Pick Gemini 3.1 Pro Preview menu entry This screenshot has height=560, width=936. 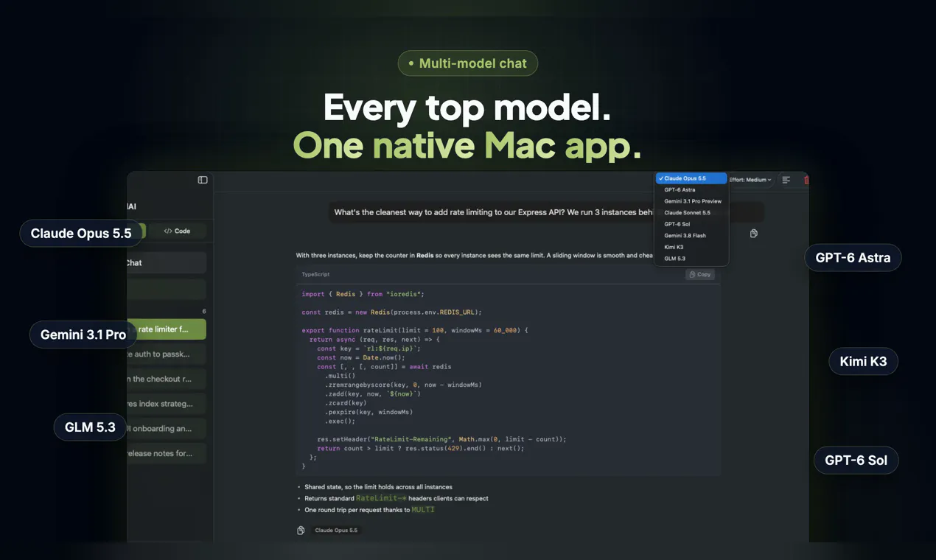(x=691, y=201)
